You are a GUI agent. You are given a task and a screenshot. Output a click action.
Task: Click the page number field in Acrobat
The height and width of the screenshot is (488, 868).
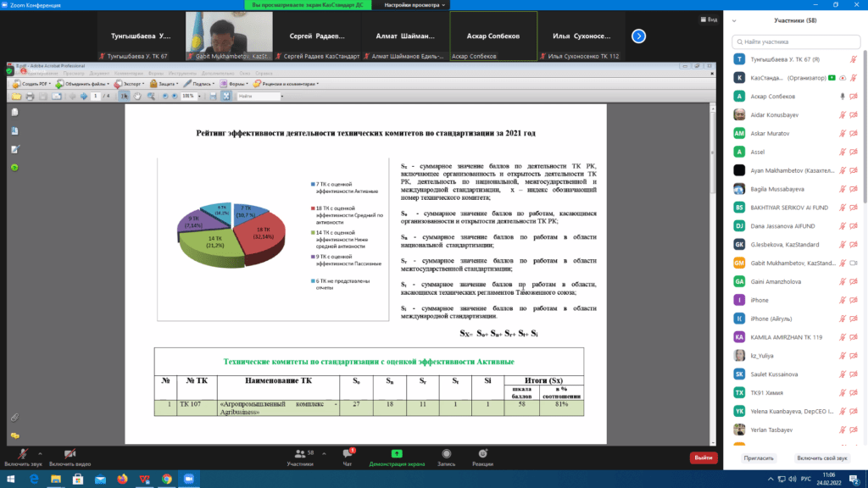pos(96,97)
